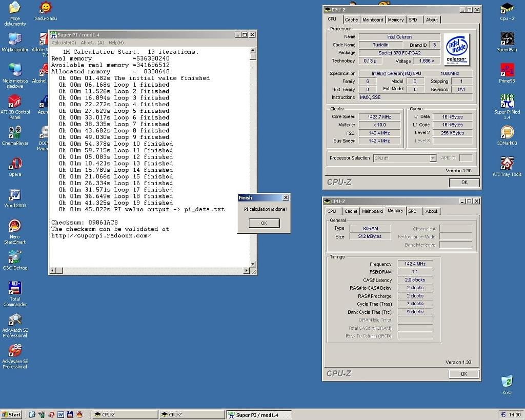Switch to Mainboard tab in lower CPU-Z window

tap(372, 211)
